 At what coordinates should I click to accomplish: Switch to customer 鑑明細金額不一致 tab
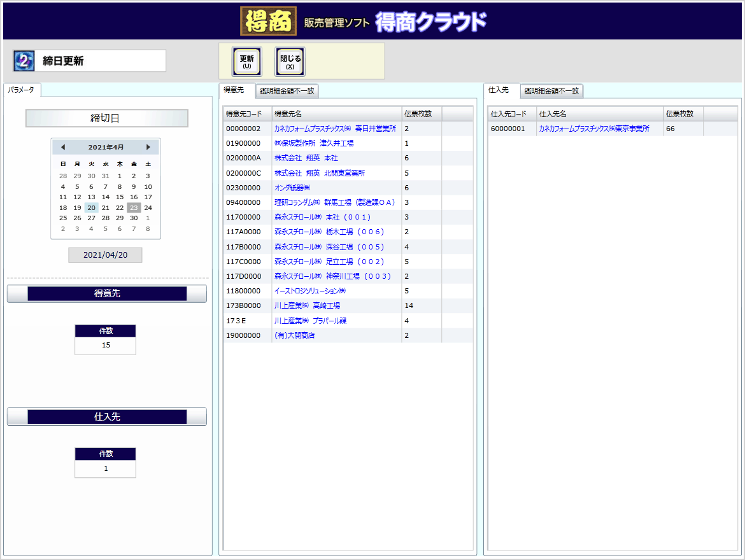(287, 91)
